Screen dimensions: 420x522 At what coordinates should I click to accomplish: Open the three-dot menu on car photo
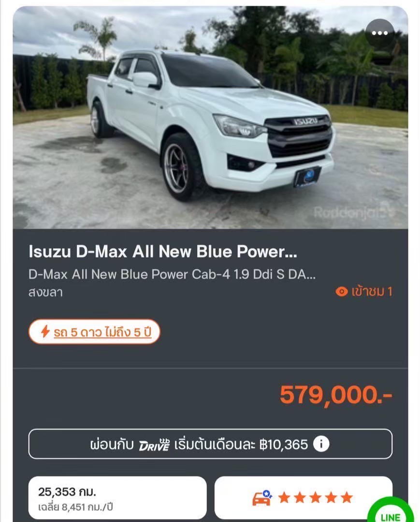[380, 33]
